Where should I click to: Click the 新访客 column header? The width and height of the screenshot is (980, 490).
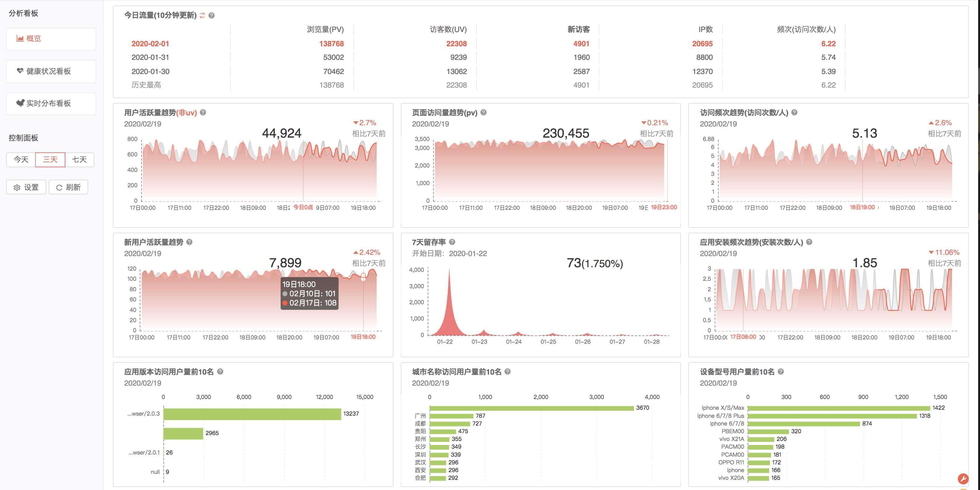pos(579,29)
